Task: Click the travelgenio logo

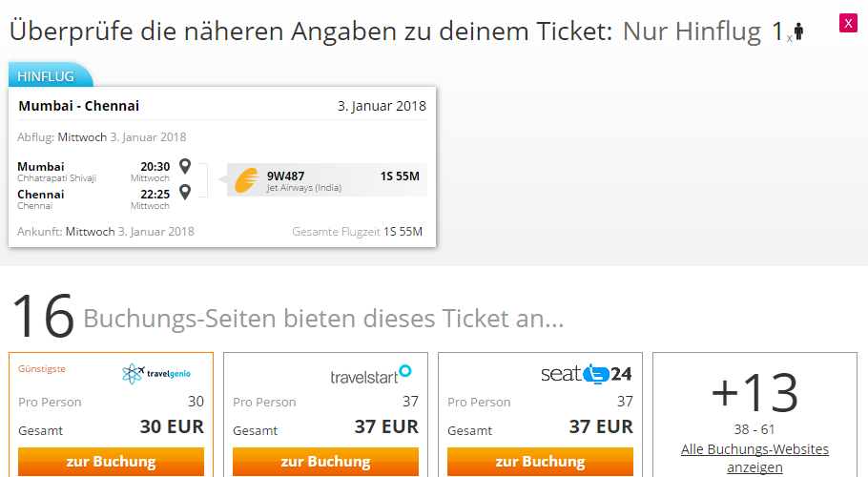Action: coord(156,374)
